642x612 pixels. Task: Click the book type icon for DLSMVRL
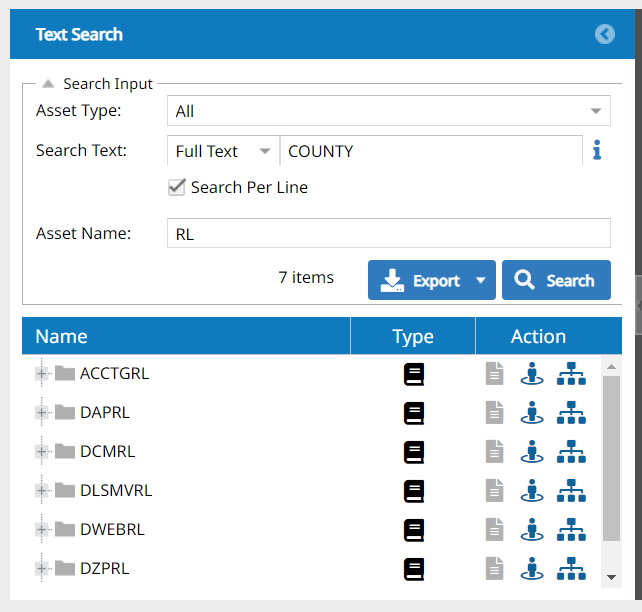[x=414, y=491]
